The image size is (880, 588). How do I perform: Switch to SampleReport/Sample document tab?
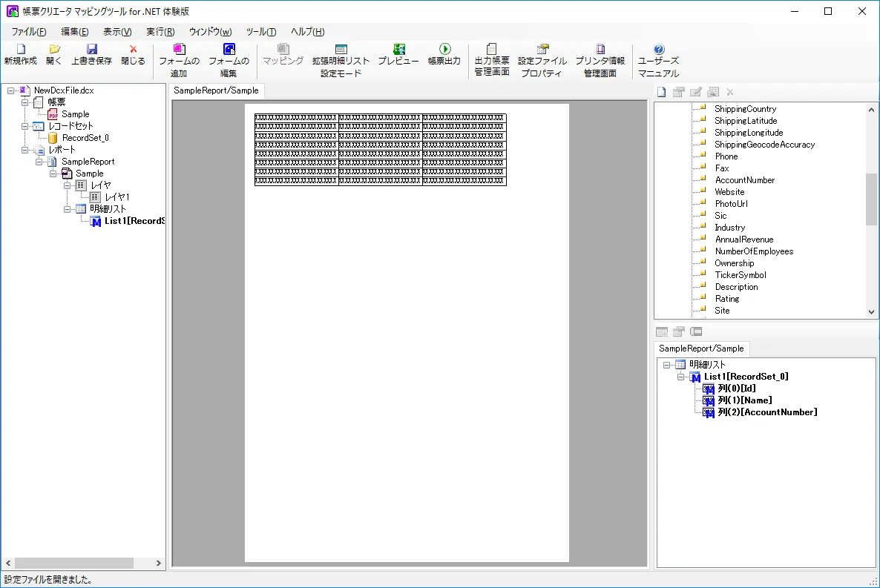(216, 90)
